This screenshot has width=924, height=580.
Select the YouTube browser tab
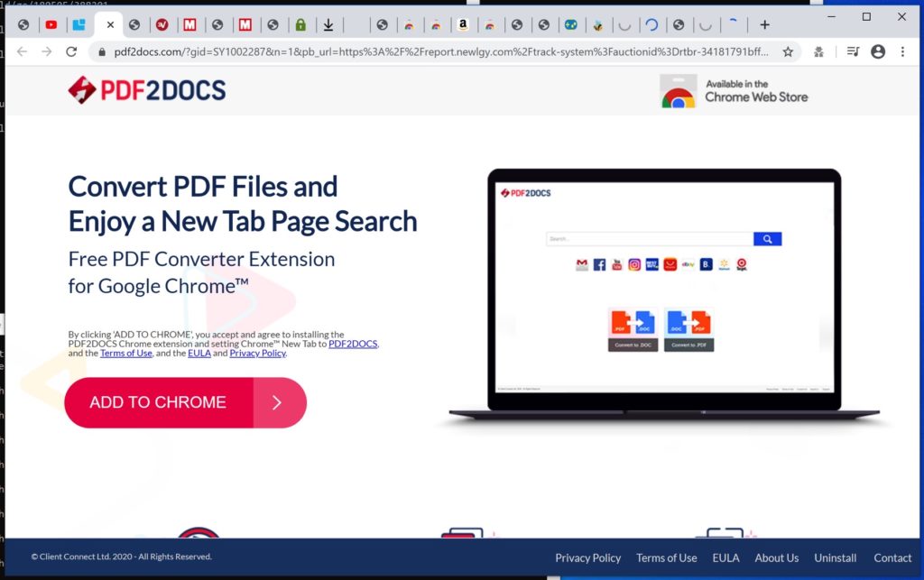click(51, 24)
